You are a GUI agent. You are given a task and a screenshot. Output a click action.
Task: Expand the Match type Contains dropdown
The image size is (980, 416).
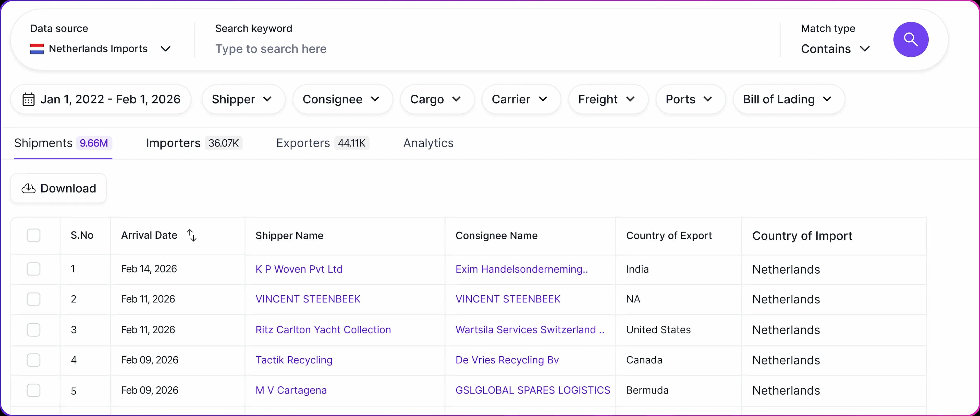pyautogui.click(x=835, y=49)
